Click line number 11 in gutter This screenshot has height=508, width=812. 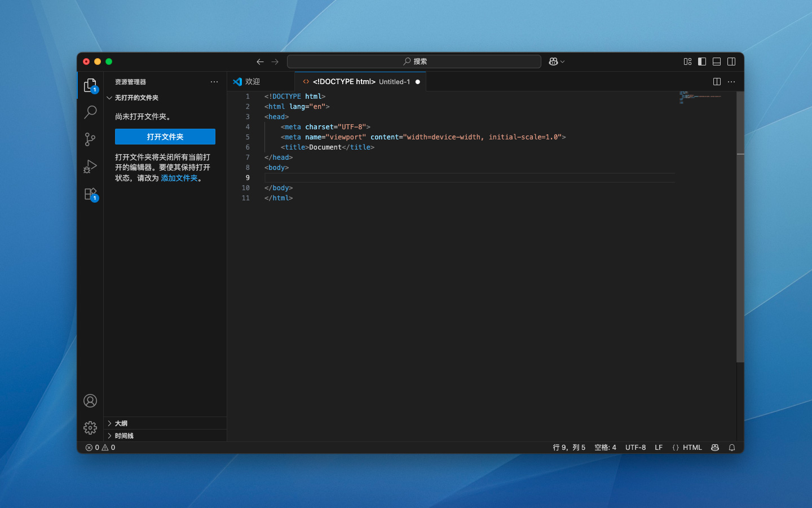pos(246,198)
